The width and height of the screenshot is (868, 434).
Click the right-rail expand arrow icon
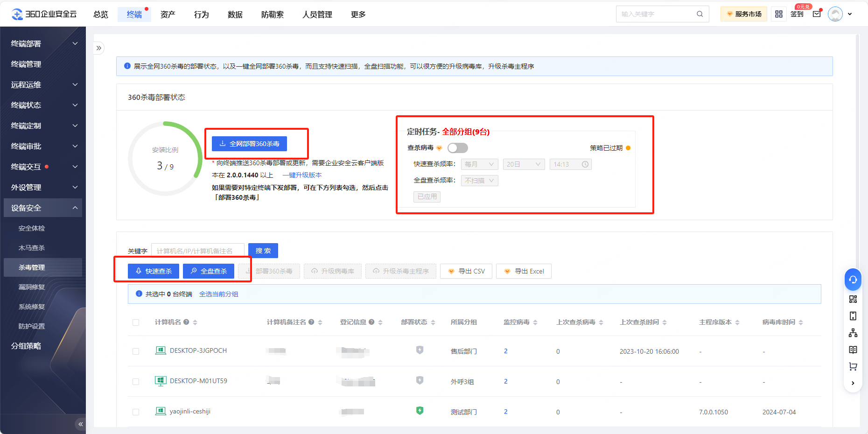853,383
